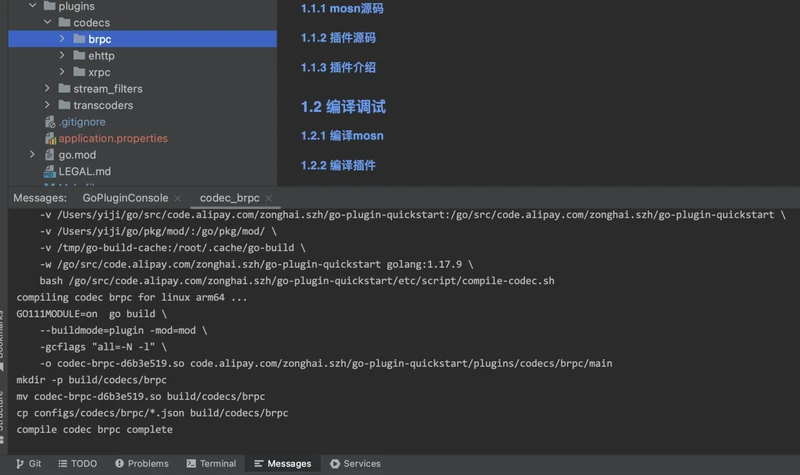Select the plugins folder name
The width and height of the screenshot is (800, 475).
[77, 6]
